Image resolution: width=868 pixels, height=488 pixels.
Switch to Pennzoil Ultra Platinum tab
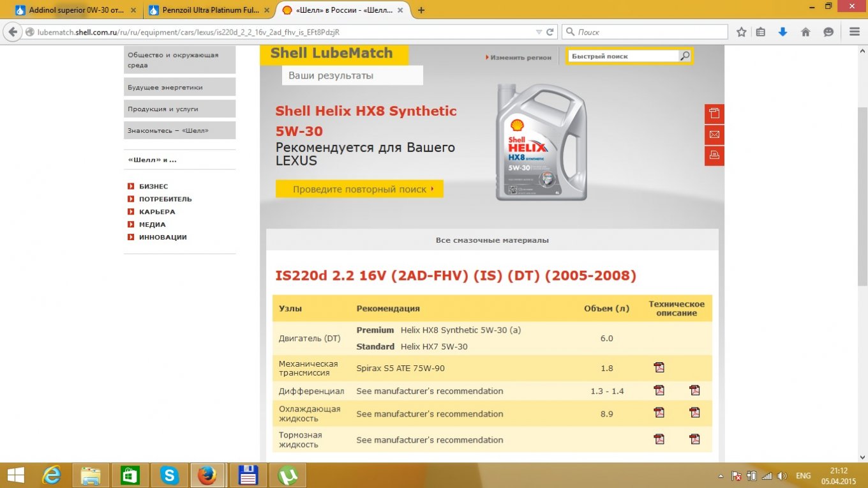click(208, 10)
